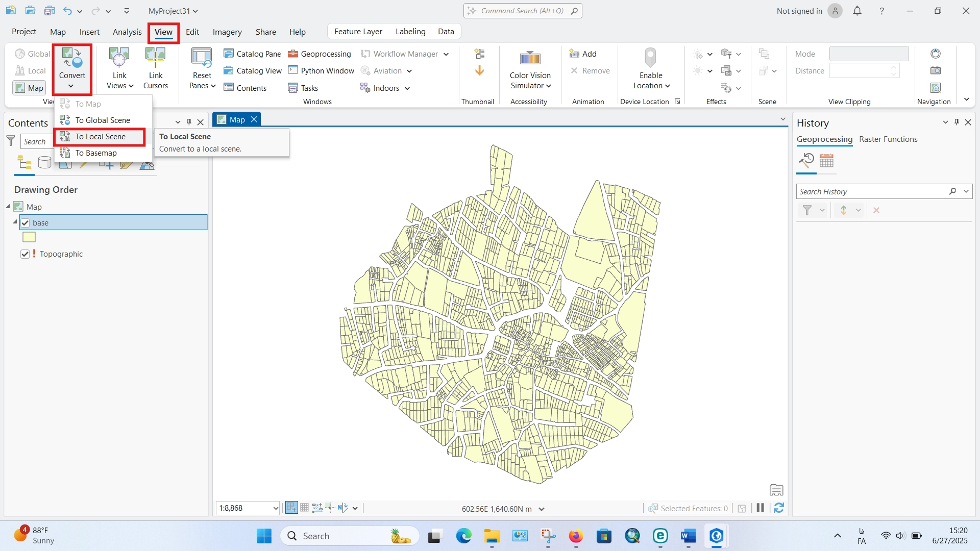
Task: Click the Command Search box
Action: [522, 11]
